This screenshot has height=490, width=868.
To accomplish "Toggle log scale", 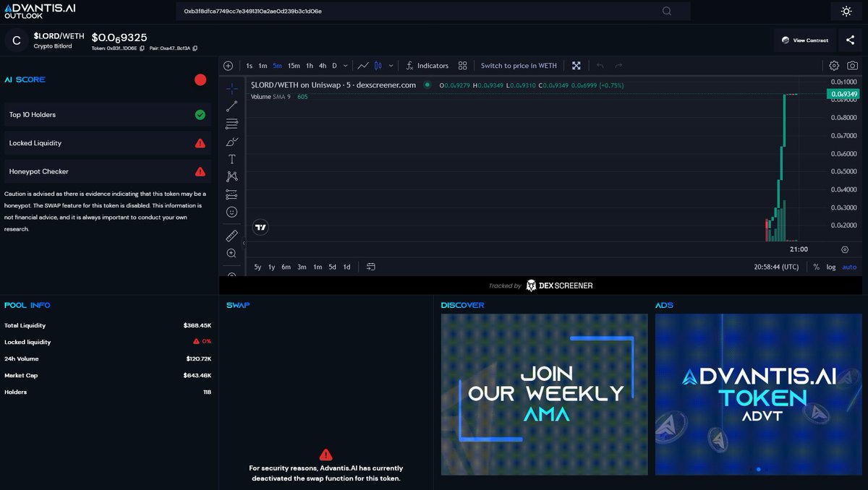I will point(831,267).
